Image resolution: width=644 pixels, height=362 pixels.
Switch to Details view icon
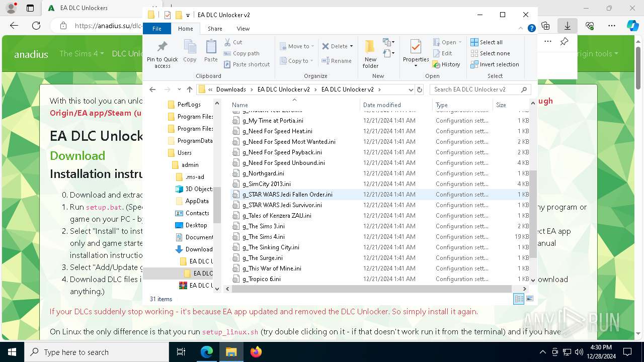(x=519, y=299)
